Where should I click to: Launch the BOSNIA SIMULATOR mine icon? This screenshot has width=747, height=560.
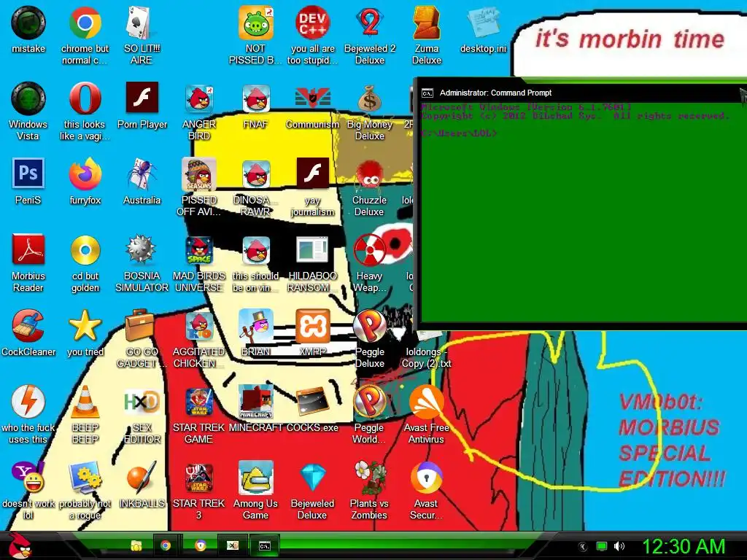click(x=142, y=250)
